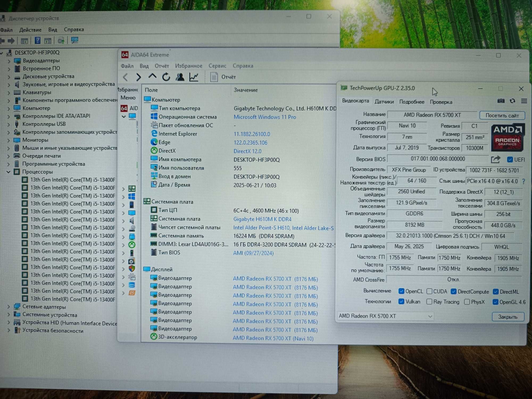Select speaker multimedia icon in AIDA64 sidebar
532x399 pixels.
pyautogui.click(x=132, y=221)
